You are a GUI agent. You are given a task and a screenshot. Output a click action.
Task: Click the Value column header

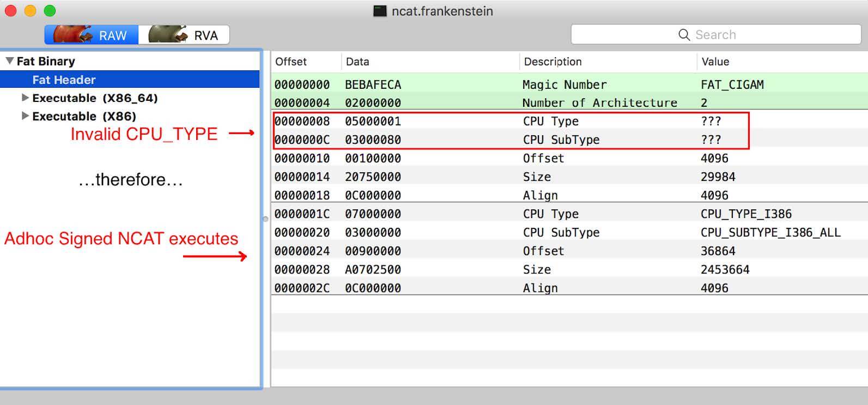pyautogui.click(x=715, y=62)
